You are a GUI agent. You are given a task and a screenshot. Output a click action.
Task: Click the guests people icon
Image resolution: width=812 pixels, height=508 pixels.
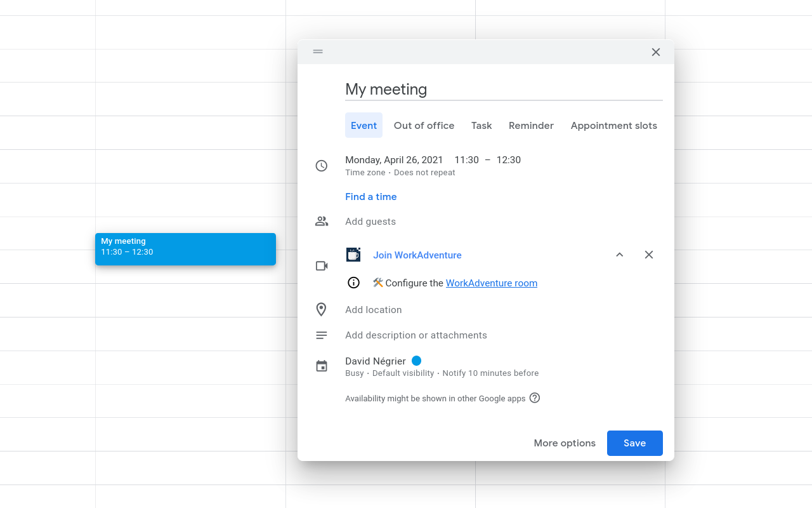click(x=322, y=222)
